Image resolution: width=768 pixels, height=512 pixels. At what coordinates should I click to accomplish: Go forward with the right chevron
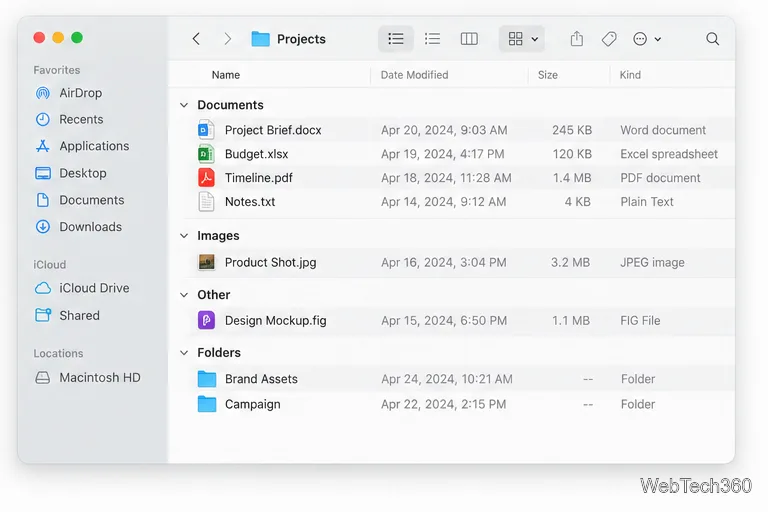tap(227, 39)
